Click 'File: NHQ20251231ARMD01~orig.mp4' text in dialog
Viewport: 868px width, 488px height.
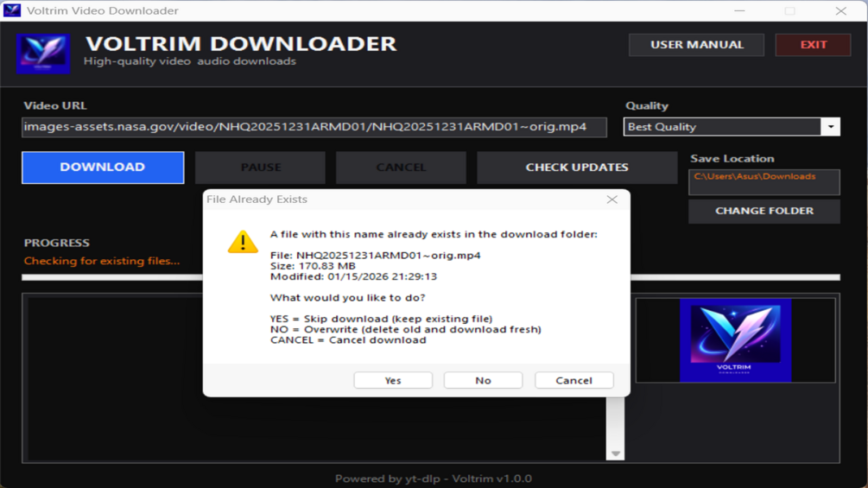[376, 255]
